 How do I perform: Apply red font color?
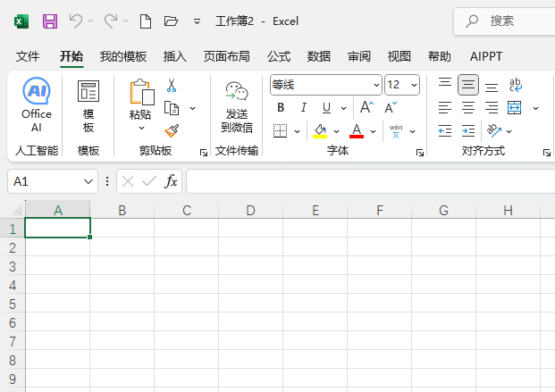357,131
